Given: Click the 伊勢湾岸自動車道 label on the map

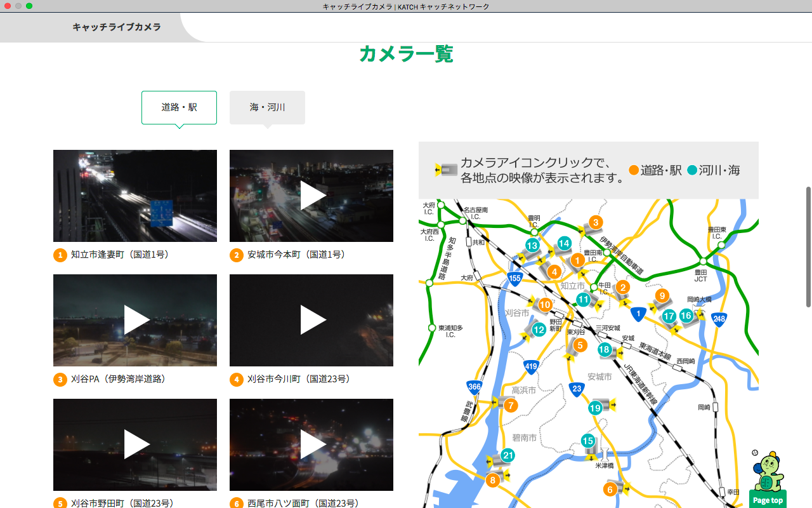Looking at the screenshot, I should (622, 255).
